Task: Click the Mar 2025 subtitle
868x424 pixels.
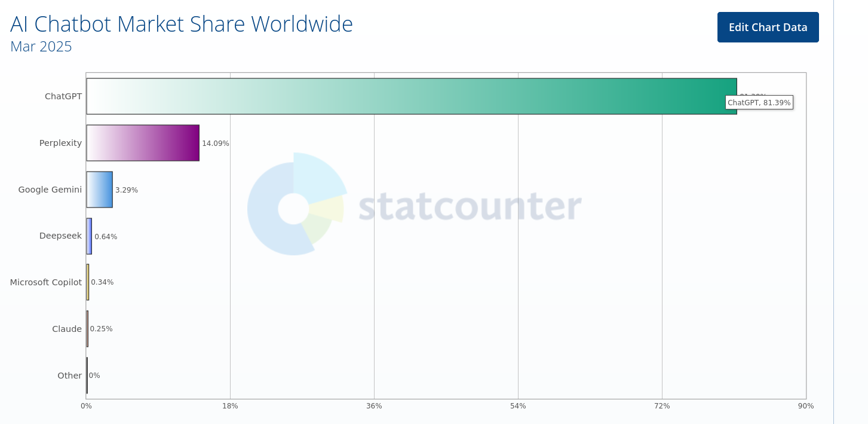Action: (41, 47)
